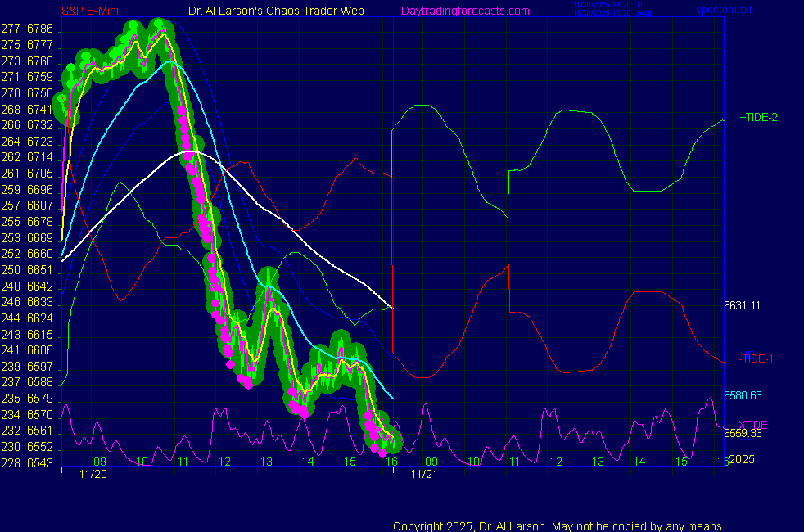Screen dimensions: 804x532
Task: Click the 12 hour marker under 11/21
Action: point(556,462)
